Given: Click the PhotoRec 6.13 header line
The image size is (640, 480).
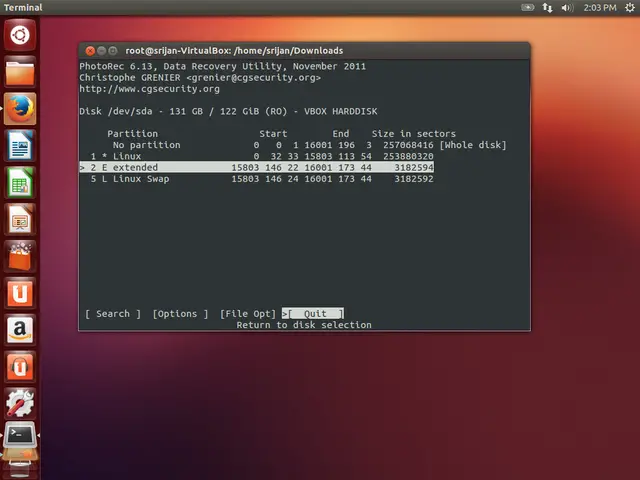Looking at the screenshot, I should [222, 66].
